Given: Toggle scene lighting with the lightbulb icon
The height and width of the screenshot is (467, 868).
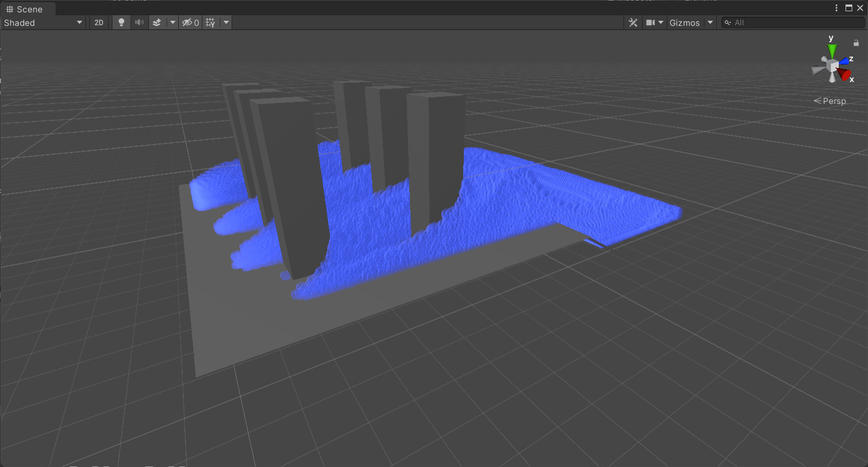Looking at the screenshot, I should click(121, 22).
